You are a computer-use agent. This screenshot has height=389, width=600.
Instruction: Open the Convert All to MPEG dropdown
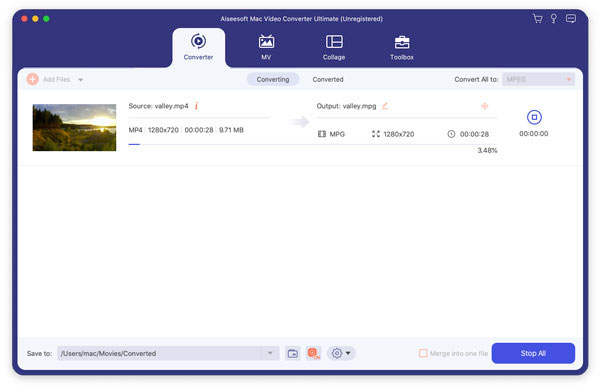click(x=538, y=79)
